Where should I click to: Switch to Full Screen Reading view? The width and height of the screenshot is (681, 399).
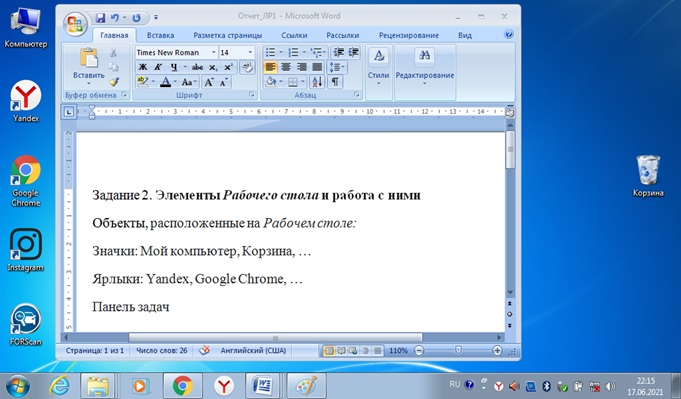[341, 350]
